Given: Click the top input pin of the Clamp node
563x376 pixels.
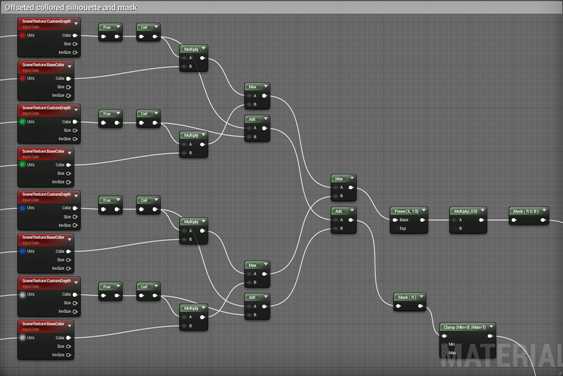Looking at the screenshot, I should tap(445, 336).
